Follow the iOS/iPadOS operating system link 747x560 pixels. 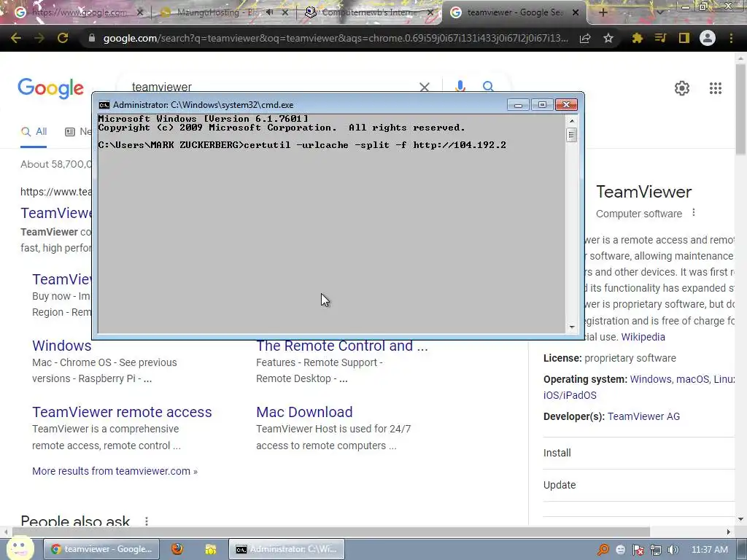[570, 395]
